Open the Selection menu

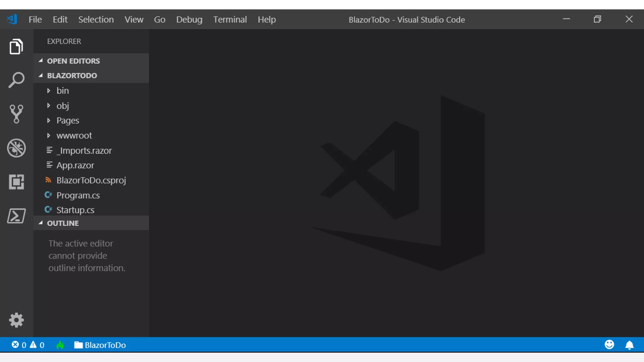click(96, 19)
